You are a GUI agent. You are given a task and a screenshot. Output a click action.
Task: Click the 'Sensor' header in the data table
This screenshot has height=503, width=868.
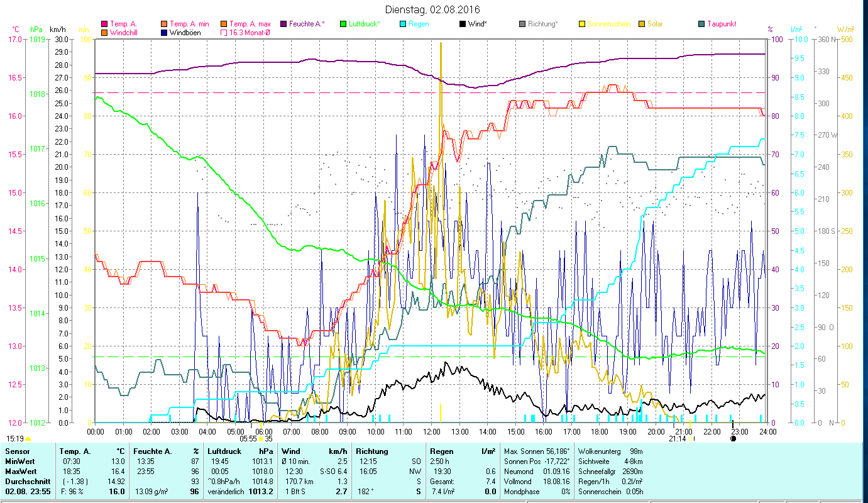point(17,451)
